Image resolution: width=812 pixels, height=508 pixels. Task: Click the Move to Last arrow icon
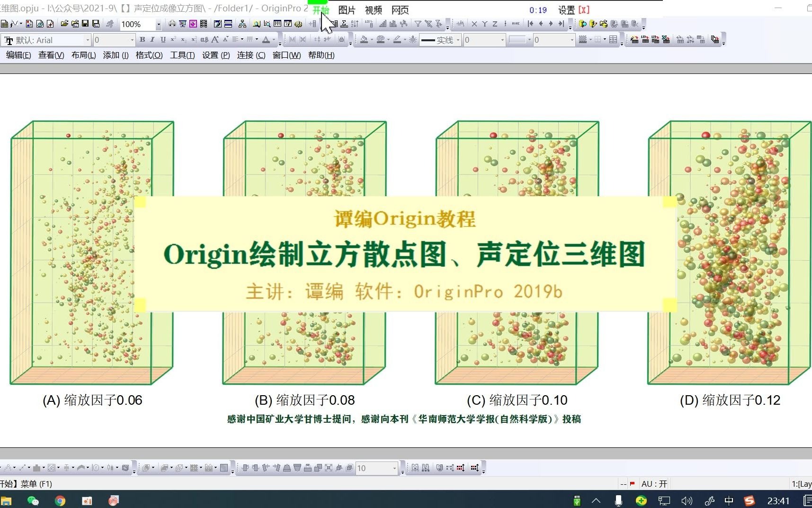(561, 24)
